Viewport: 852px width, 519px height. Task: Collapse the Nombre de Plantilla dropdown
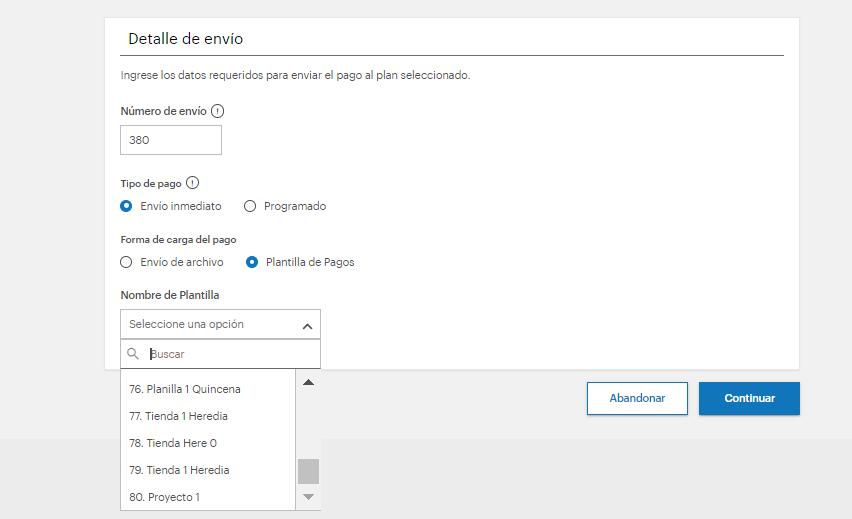(x=220, y=324)
